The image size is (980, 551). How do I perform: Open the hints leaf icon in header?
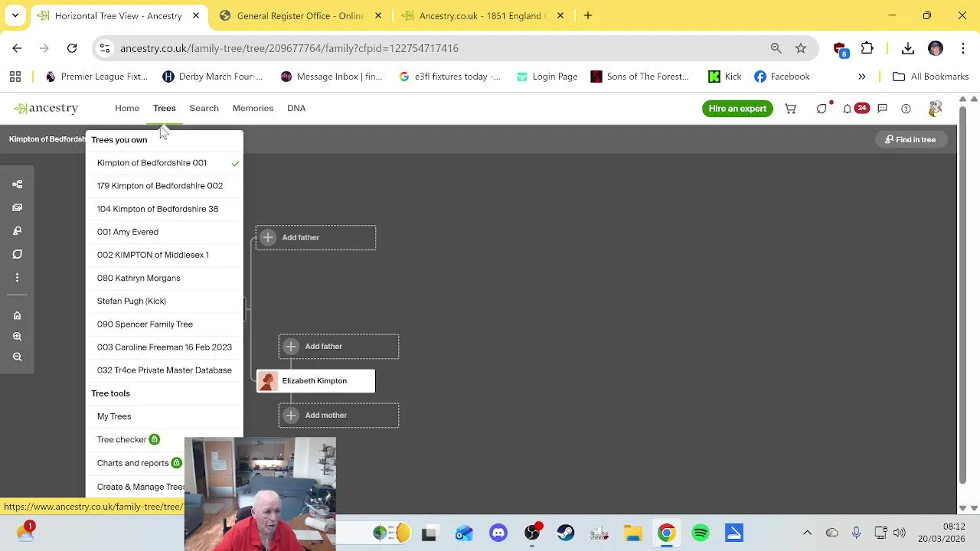coord(822,109)
